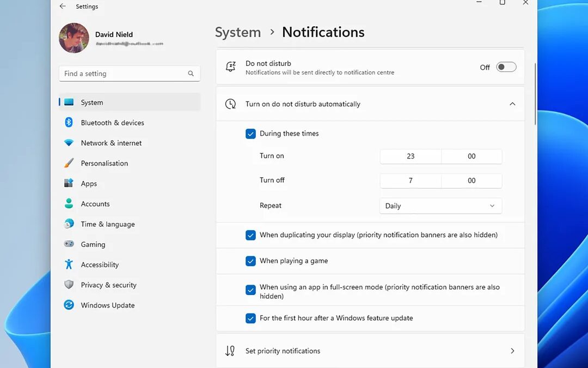Click the Privacy & security shield icon
Viewport: 588px width, 368px height.
pos(69,285)
